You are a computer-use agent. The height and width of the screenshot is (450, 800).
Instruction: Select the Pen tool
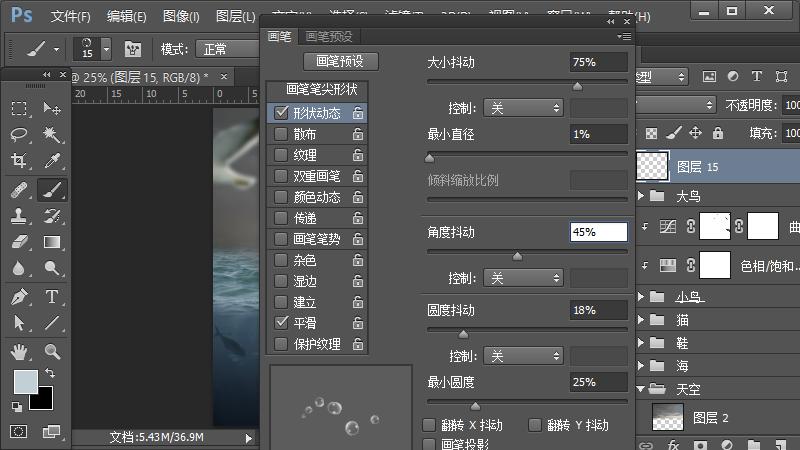click(19, 296)
